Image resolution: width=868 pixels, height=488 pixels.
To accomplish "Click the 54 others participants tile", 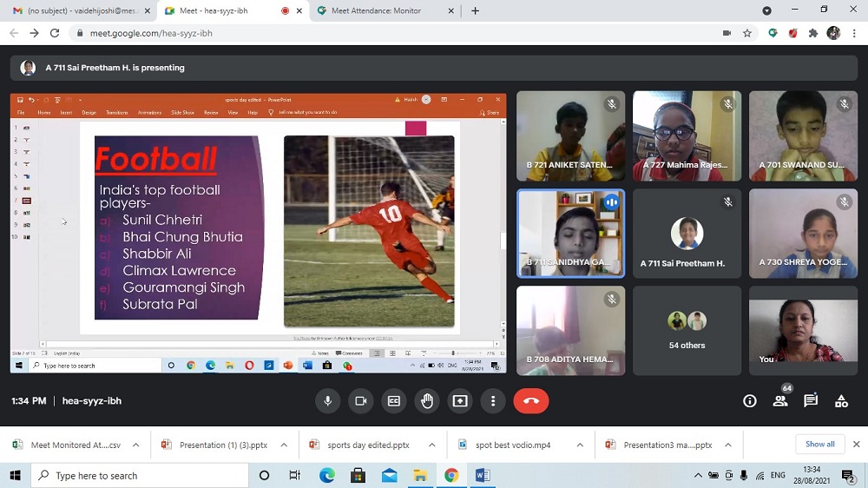I will point(687,331).
